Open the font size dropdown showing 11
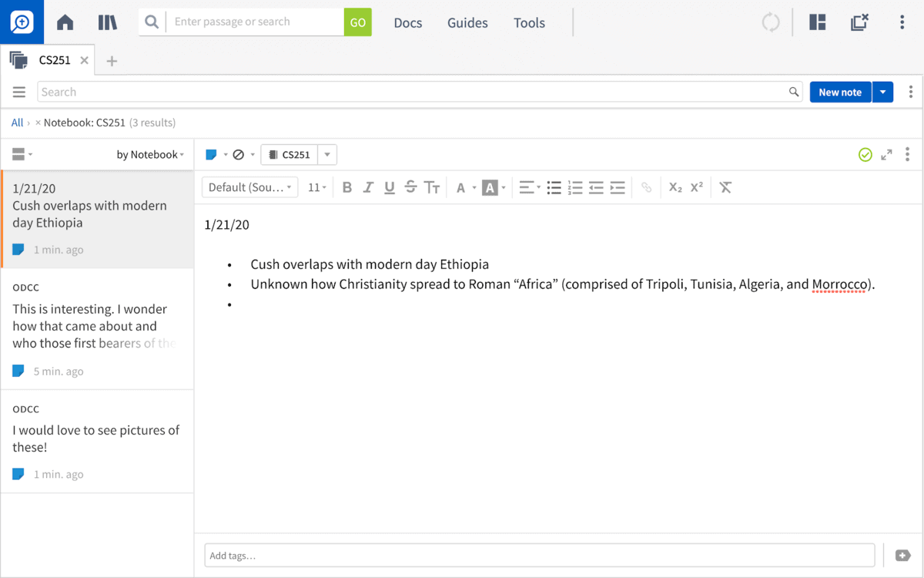924x578 pixels. pos(316,187)
